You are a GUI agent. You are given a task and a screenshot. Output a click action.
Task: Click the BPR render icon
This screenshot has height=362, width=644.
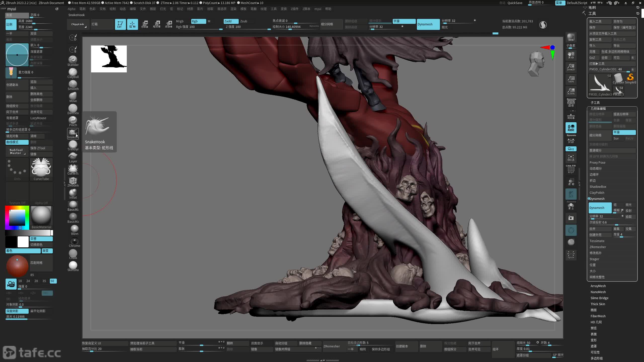[571, 37]
